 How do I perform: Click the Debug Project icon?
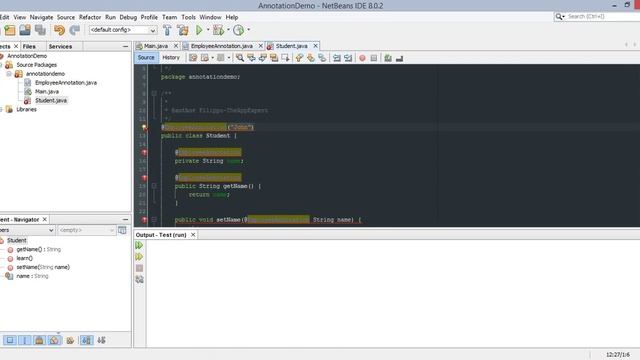(x=218, y=30)
